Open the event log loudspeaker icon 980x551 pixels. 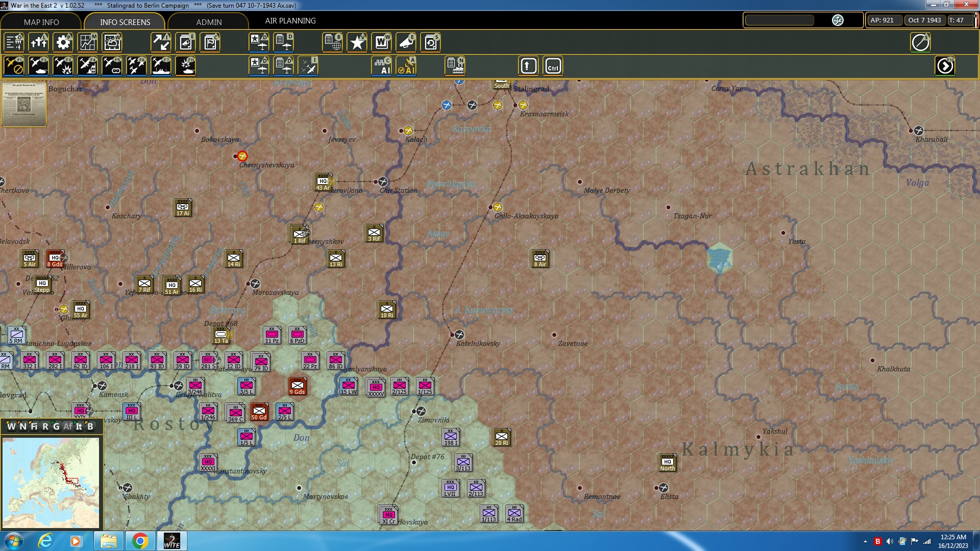tap(406, 42)
